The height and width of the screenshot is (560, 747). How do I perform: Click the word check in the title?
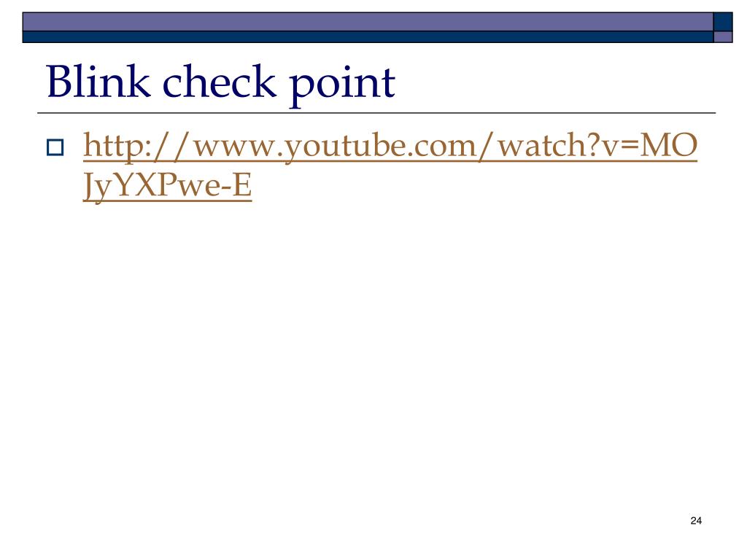coord(220,81)
